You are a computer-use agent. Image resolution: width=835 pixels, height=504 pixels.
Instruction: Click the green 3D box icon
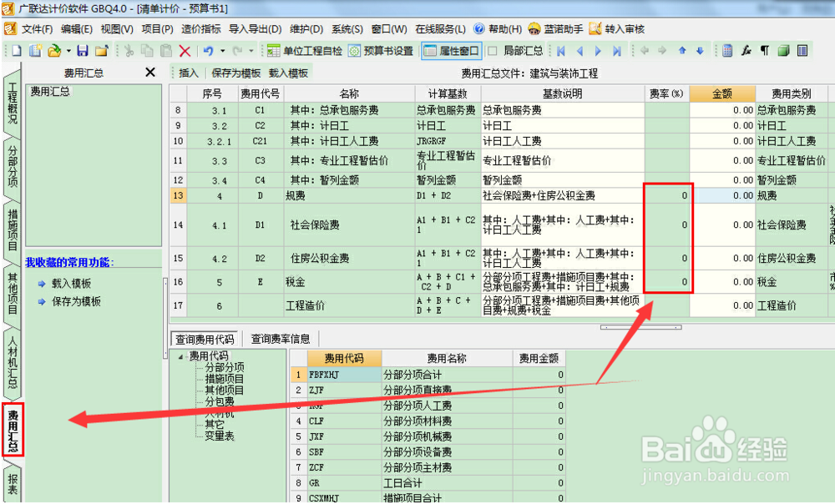783,51
